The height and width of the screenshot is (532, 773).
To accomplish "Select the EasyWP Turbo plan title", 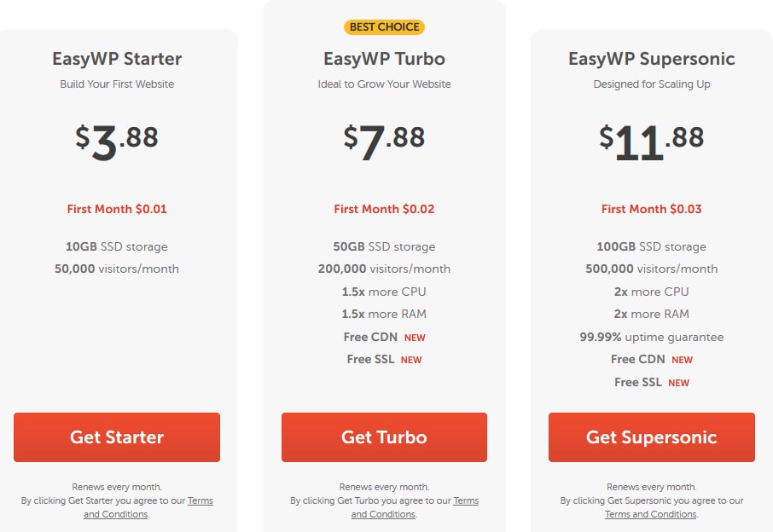I will 384,59.
